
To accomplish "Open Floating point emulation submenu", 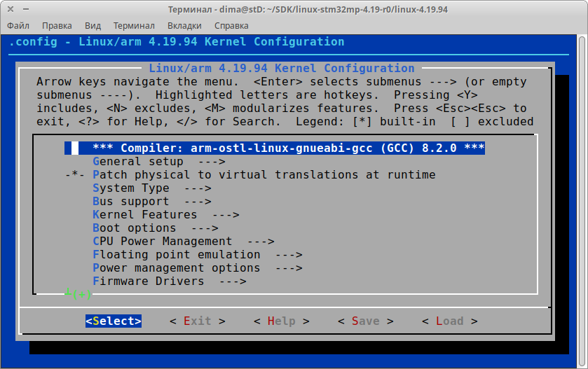I will tap(197, 255).
